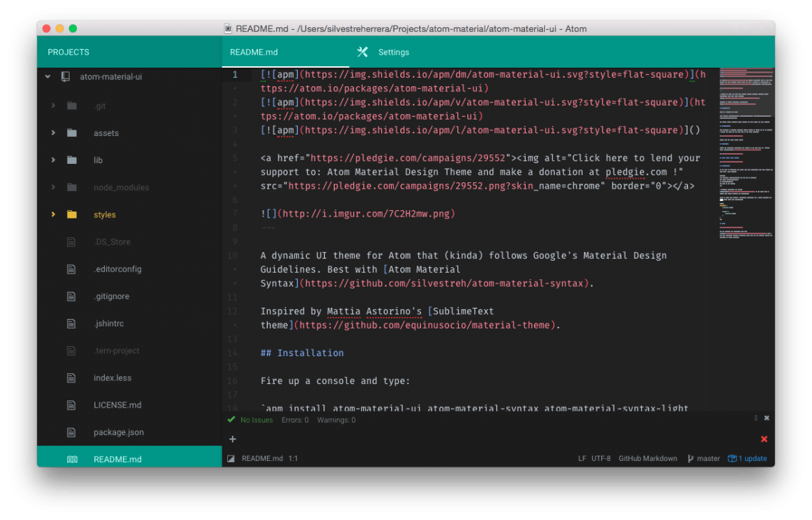Click the LICENSE.md file icon

71,405
